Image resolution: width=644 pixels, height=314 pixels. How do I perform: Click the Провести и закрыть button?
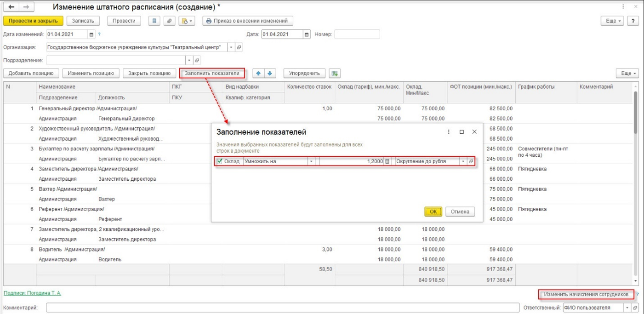33,21
